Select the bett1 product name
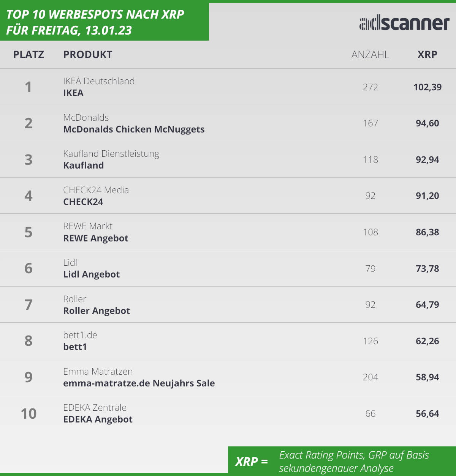 click(75, 347)
